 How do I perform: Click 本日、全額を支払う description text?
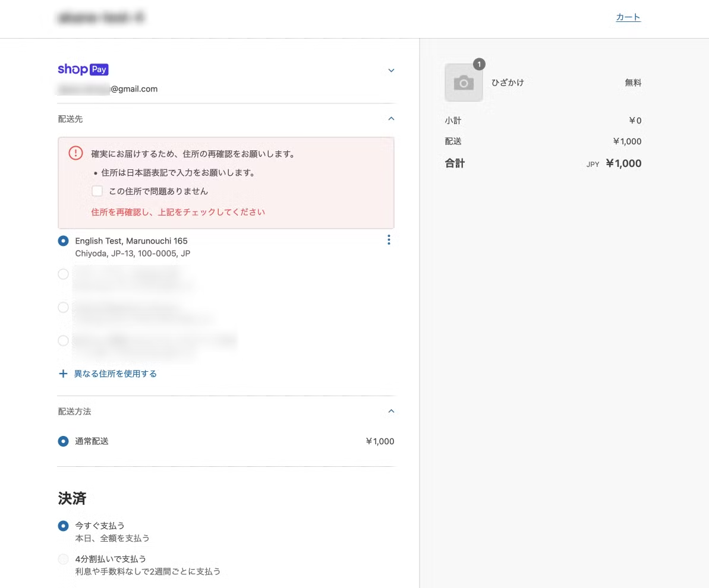point(112,538)
